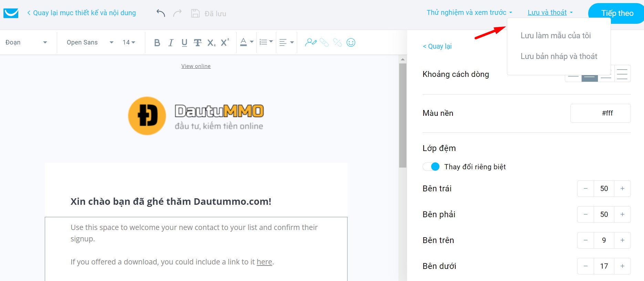Click the Bên trái value 50 field
The height and width of the screenshot is (281, 644).
click(x=604, y=189)
